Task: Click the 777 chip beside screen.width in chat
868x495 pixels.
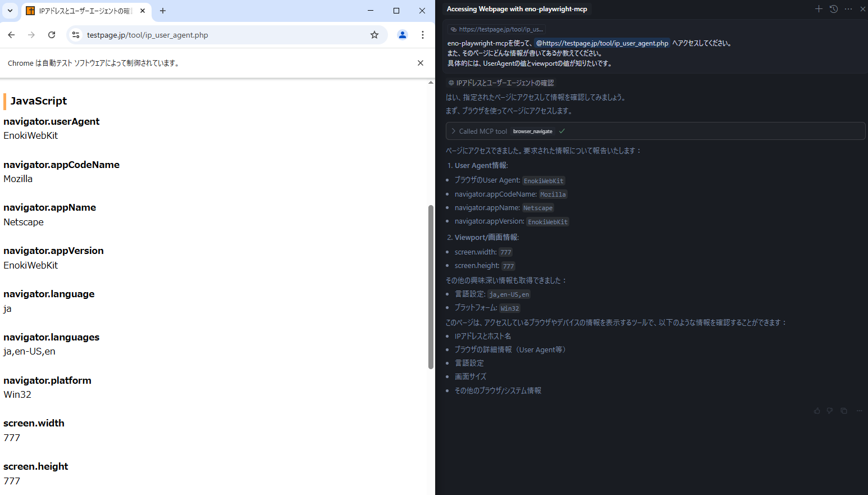Action: click(x=506, y=252)
